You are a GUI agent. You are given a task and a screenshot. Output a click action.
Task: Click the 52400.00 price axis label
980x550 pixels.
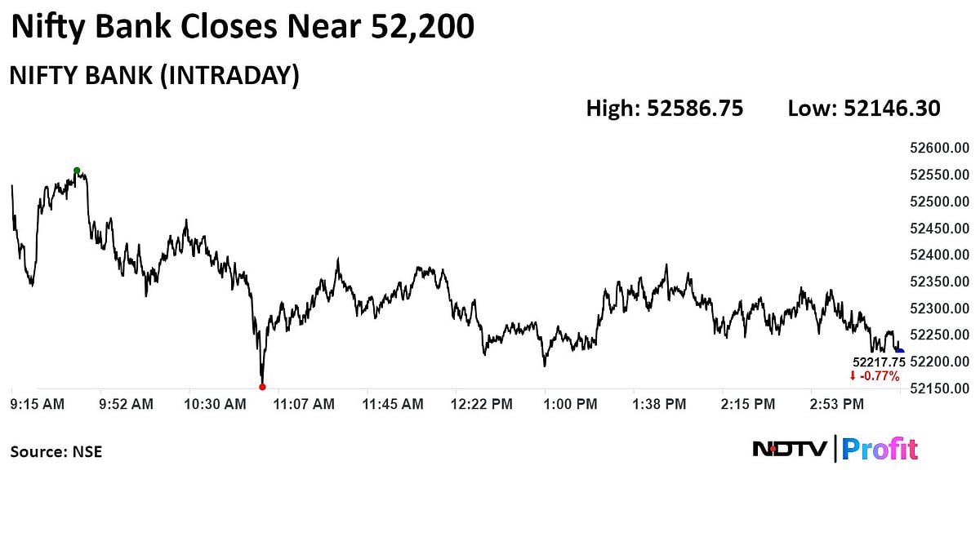(938, 255)
